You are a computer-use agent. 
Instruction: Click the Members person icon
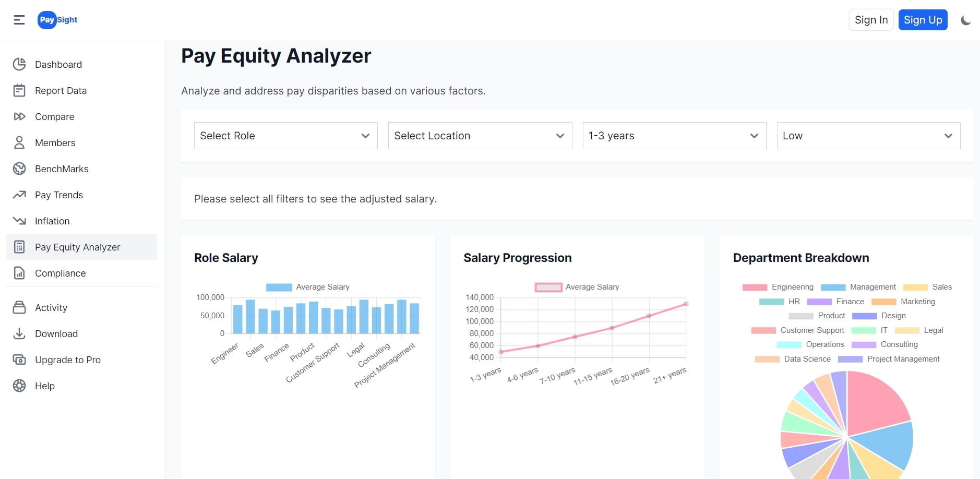(19, 142)
